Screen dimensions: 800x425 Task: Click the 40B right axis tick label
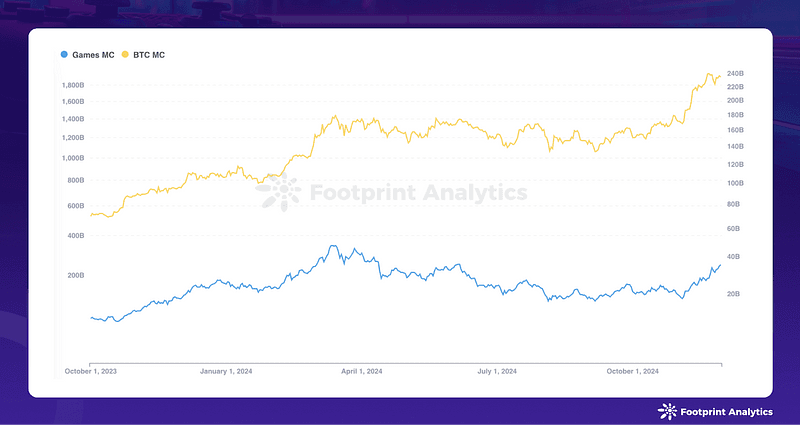click(x=734, y=257)
